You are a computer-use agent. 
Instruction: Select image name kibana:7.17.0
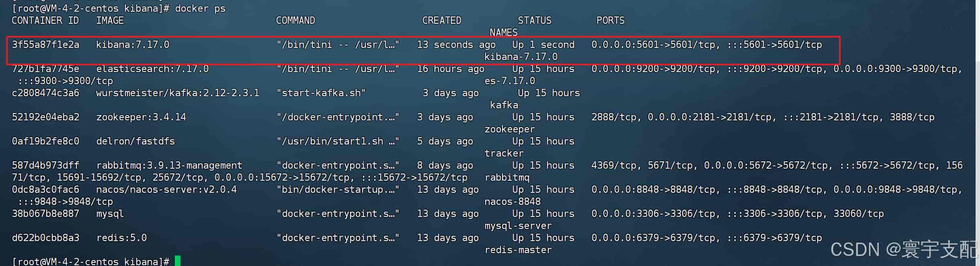point(133,45)
